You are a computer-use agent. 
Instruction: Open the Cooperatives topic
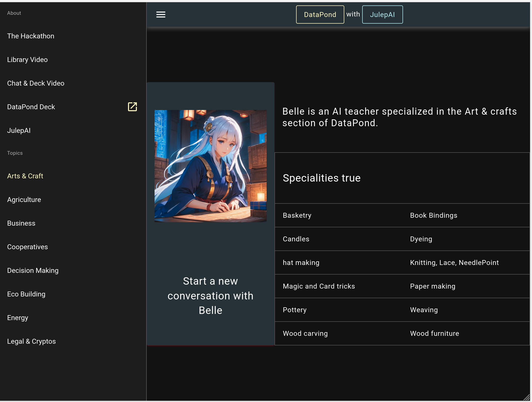pos(28,247)
